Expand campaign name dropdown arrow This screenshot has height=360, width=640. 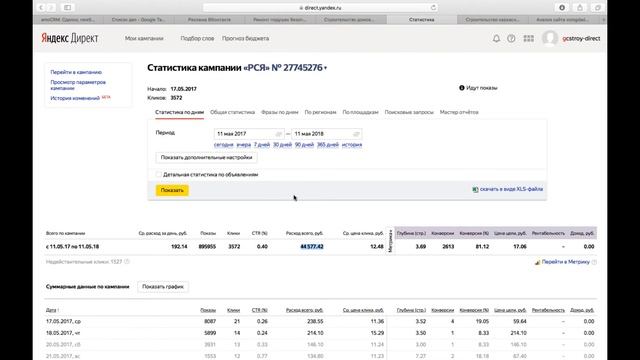[325, 68]
